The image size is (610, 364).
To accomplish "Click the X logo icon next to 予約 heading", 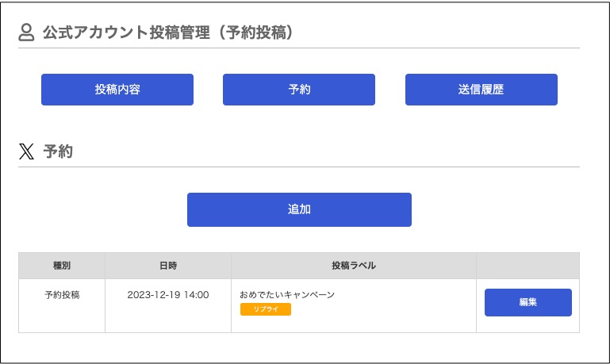I will 26,151.
